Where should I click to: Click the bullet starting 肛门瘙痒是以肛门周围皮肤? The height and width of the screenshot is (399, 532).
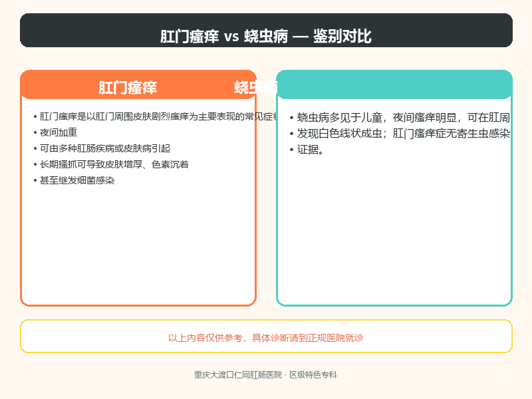click(x=156, y=117)
